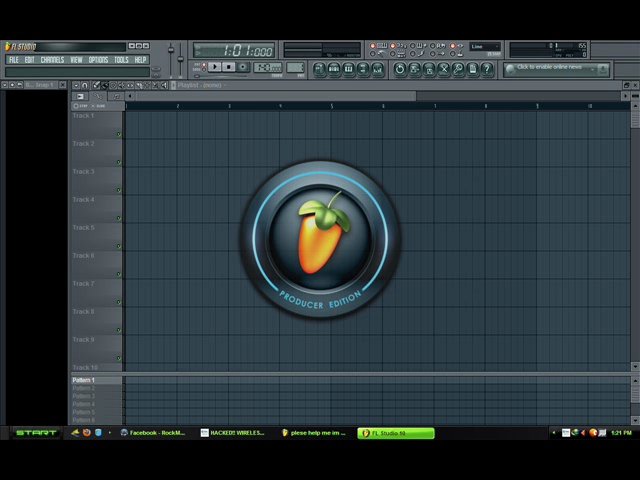This screenshot has width=640, height=480.
Task: Open the File menu
Action: 14,60
